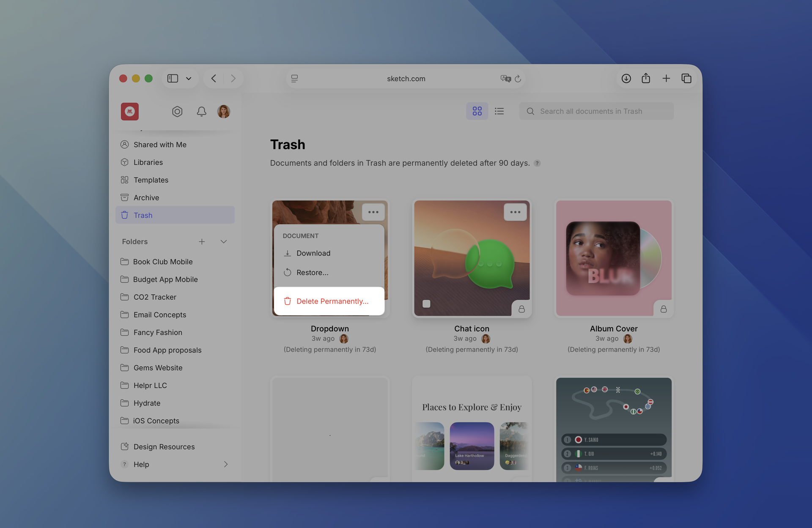Screen dimensions: 812x528
Task: Open Places to Explore & Enjoy thumbnail
Action: [472, 430]
